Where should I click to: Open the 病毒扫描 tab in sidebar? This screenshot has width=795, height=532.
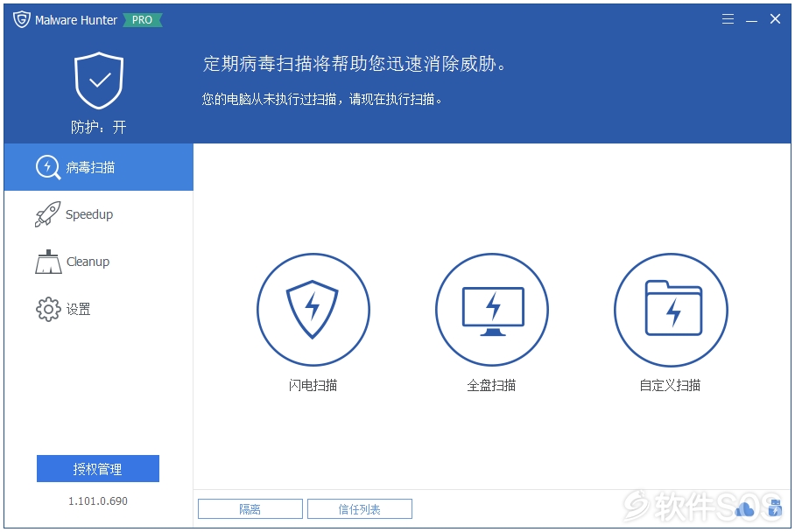click(x=99, y=167)
